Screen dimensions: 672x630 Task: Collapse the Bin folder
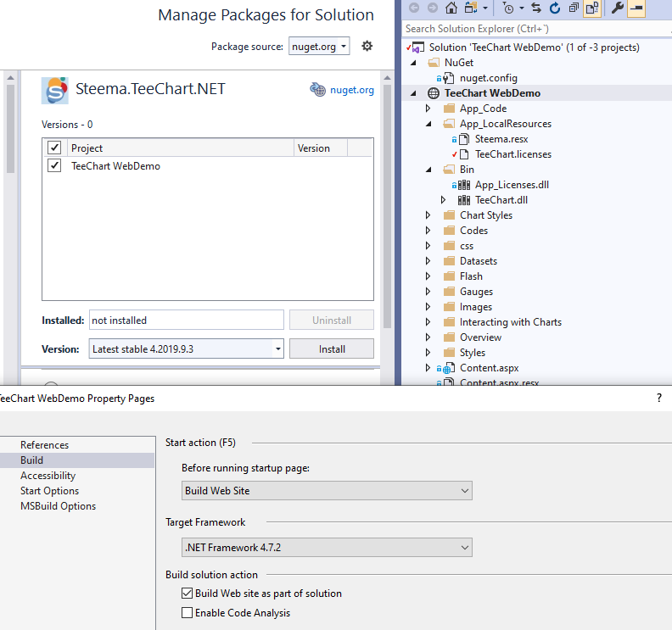[429, 170]
